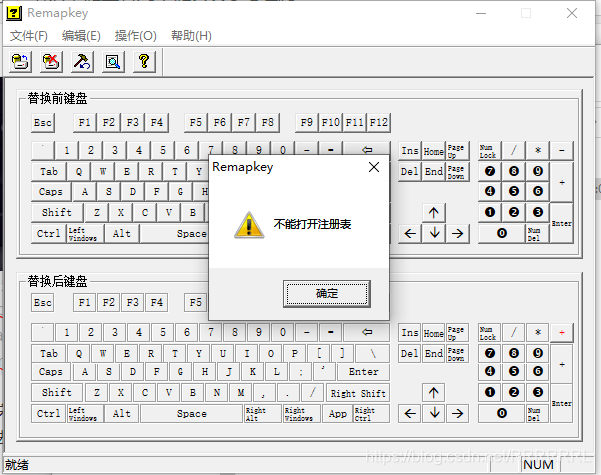Screen dimensions: 601x475
Task: Close the Remapkey warning dialog
Action: coord(374,167)
